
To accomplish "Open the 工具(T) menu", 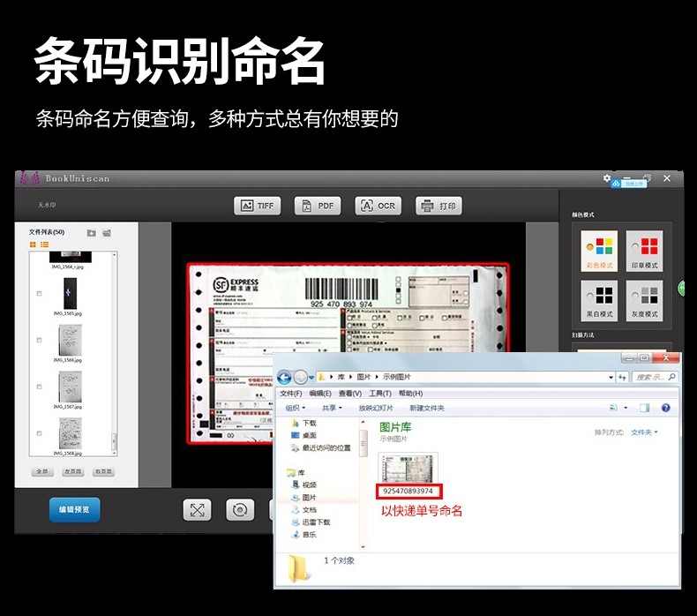I will pos(380,393).
